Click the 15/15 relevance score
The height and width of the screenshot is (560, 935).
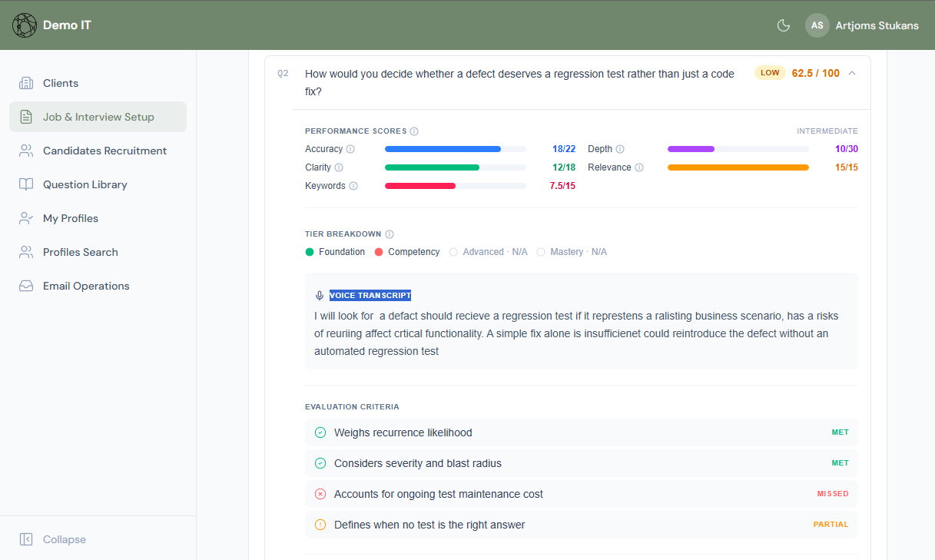(x=847, y=167)
